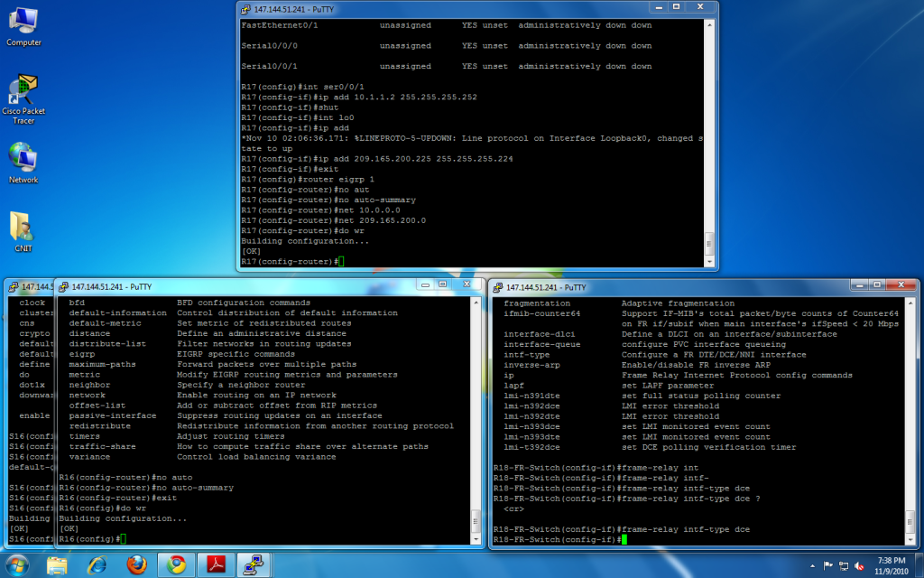Open the volume control in system tray

857,565
